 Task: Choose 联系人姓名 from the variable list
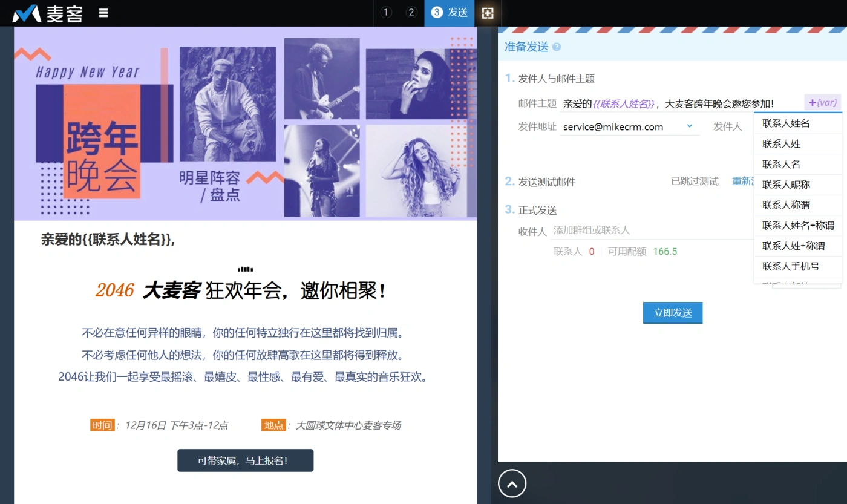[798, 123]
